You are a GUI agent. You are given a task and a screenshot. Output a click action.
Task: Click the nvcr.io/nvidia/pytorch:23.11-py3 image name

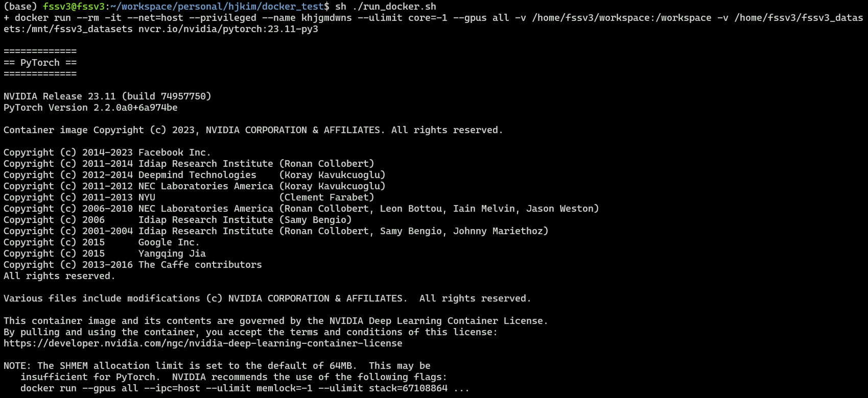pyautogui.click(x=228, y=29)
